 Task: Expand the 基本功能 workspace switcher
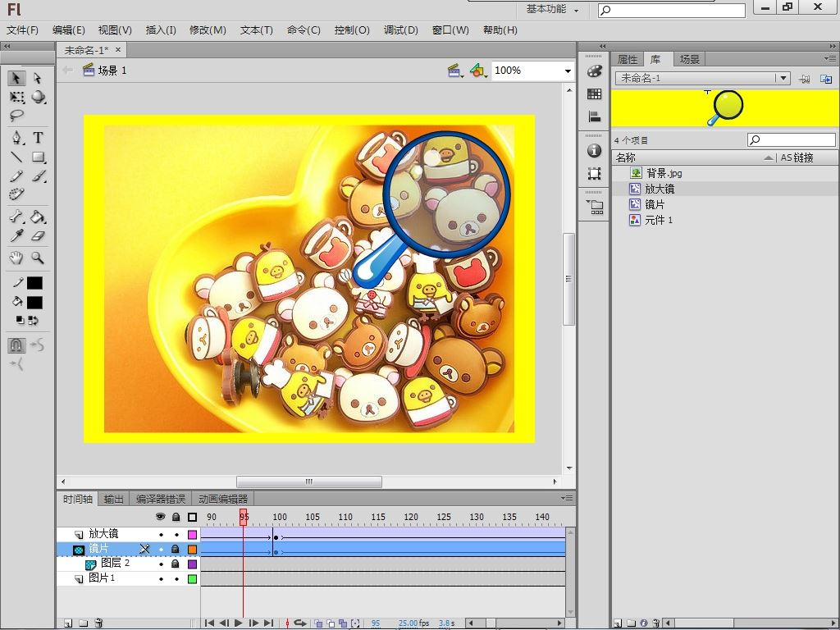(x=552, y=9)
